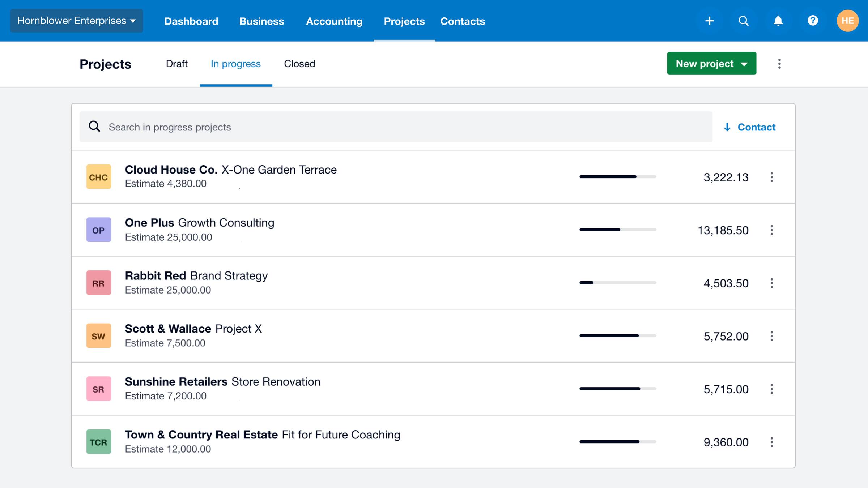Open options menu for Sunshine Retailers project
The width and height of the screenshot is (868, 488).
(772, 389)
